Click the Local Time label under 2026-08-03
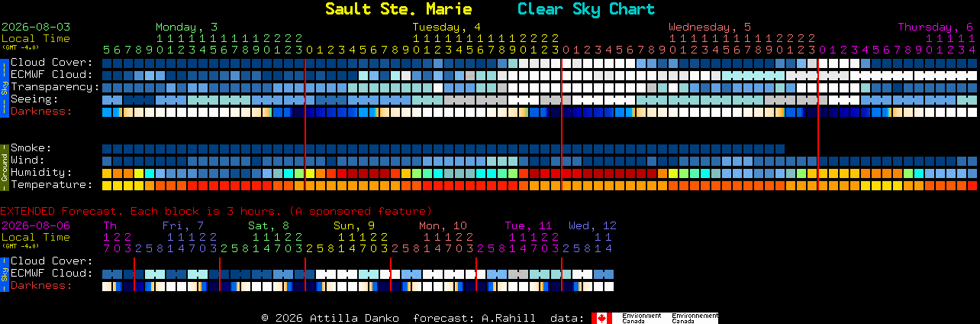 click(36, 38)
